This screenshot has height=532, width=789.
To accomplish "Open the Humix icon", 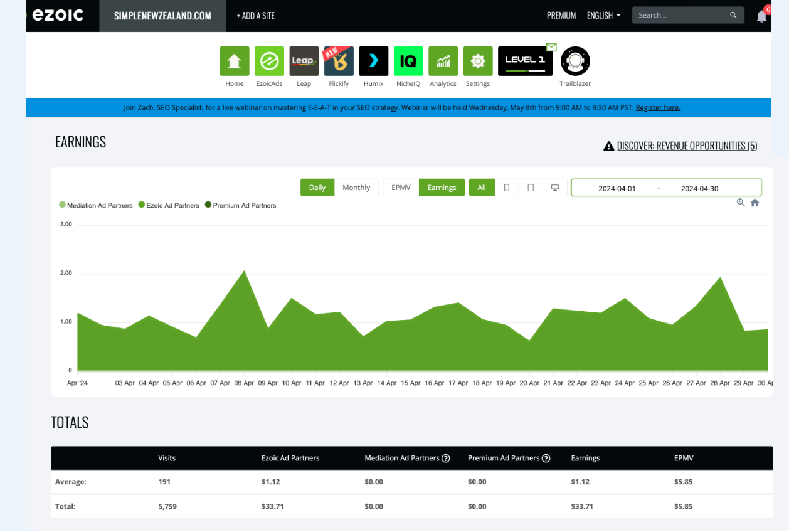I will (374, 61).
